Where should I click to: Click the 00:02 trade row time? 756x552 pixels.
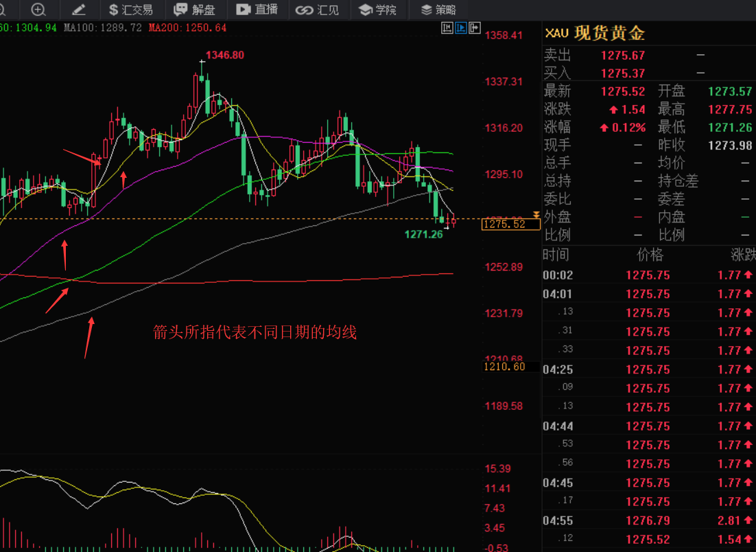click(558, 275)
